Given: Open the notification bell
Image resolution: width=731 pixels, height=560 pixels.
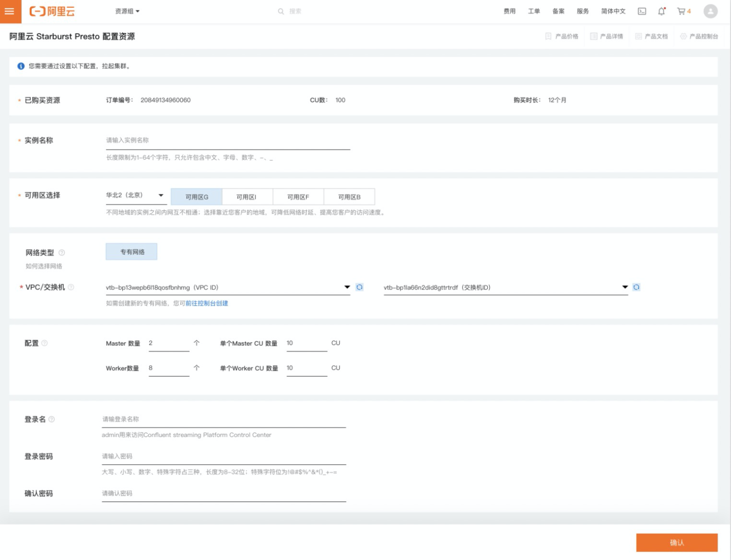Looking at the screenshot, I should point(661,11).
